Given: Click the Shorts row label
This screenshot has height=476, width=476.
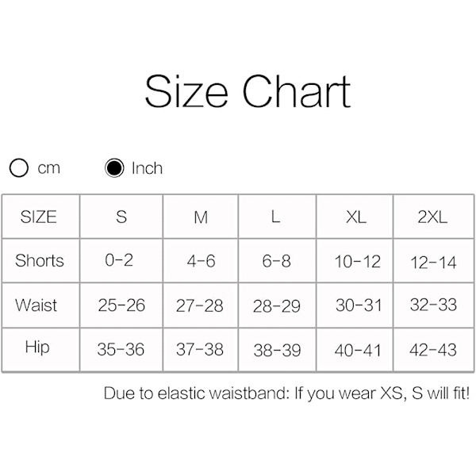Looking at the screenshot, I should [40, 260].
